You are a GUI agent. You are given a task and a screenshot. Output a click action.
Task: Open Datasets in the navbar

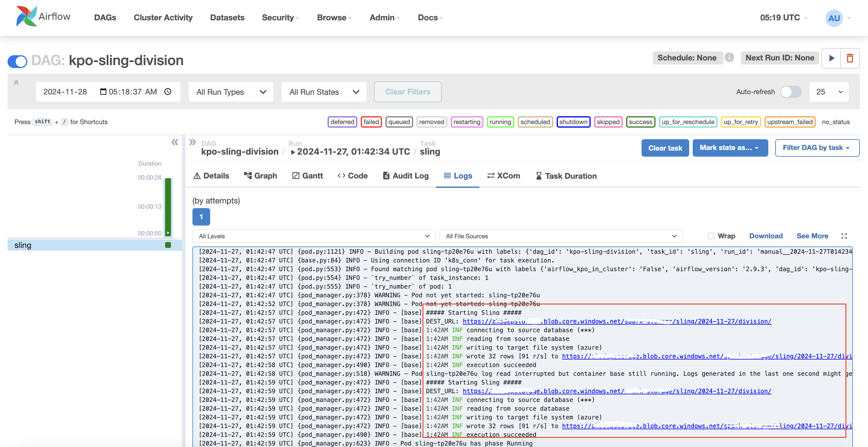point(227,17)
